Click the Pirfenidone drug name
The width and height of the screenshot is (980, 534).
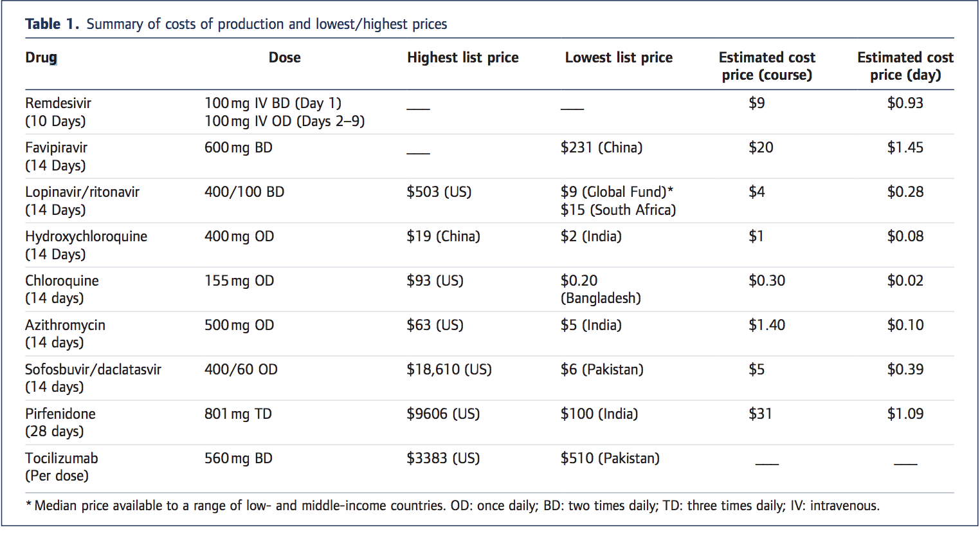point(60,414)
